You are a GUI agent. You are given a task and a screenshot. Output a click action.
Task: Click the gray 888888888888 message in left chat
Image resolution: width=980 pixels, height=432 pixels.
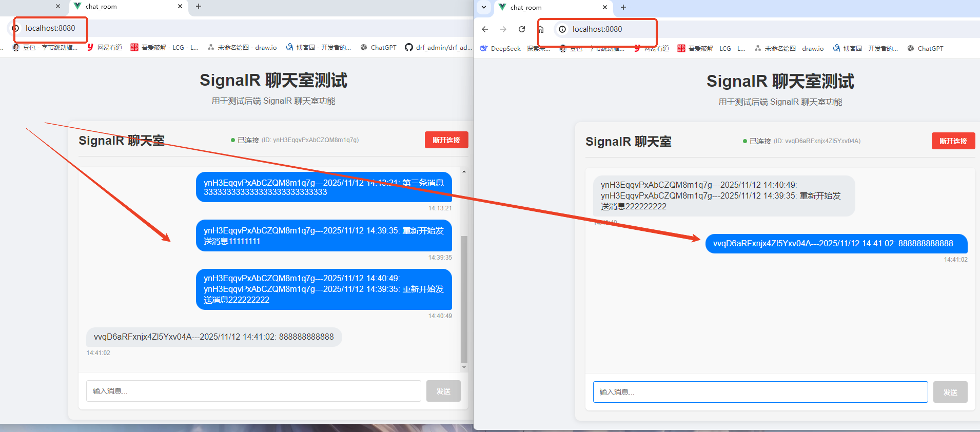coord(214,337)
